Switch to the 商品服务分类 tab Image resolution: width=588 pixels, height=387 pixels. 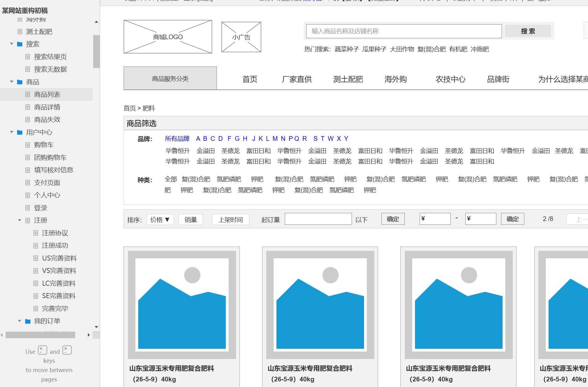point(170,78)
